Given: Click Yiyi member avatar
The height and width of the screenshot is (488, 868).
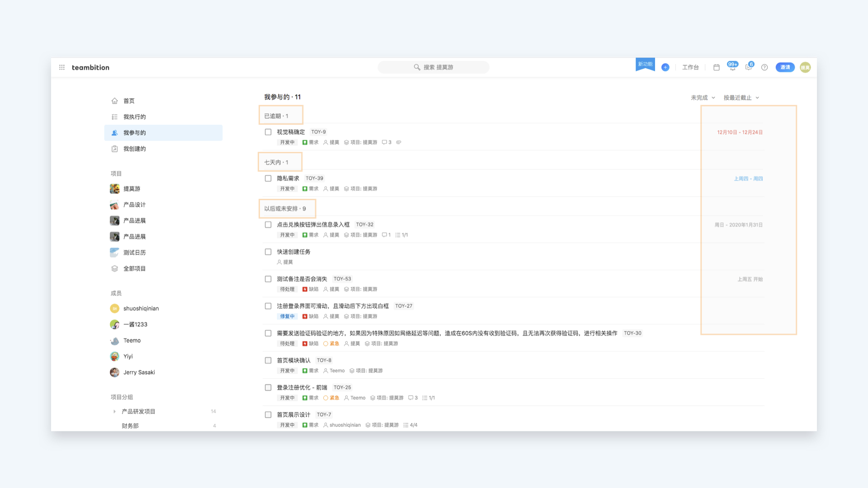Looking at the screenshot, I should pos(115,356).
